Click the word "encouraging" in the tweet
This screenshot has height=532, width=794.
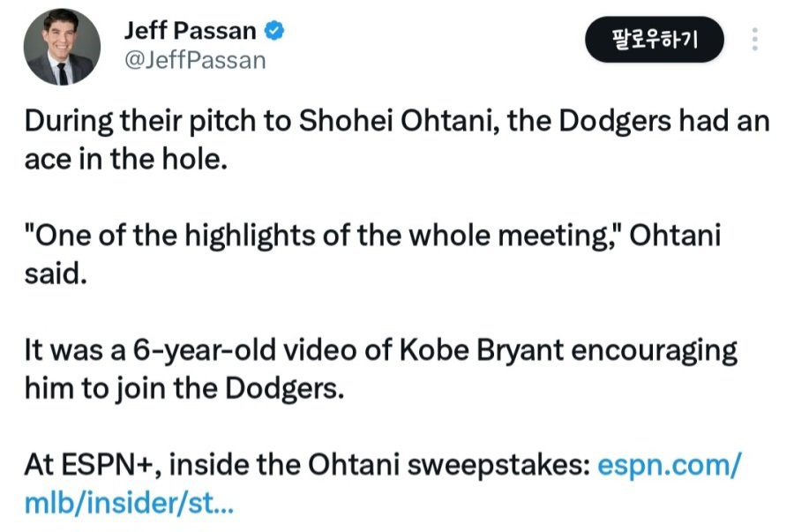click(x=655, y=351)
